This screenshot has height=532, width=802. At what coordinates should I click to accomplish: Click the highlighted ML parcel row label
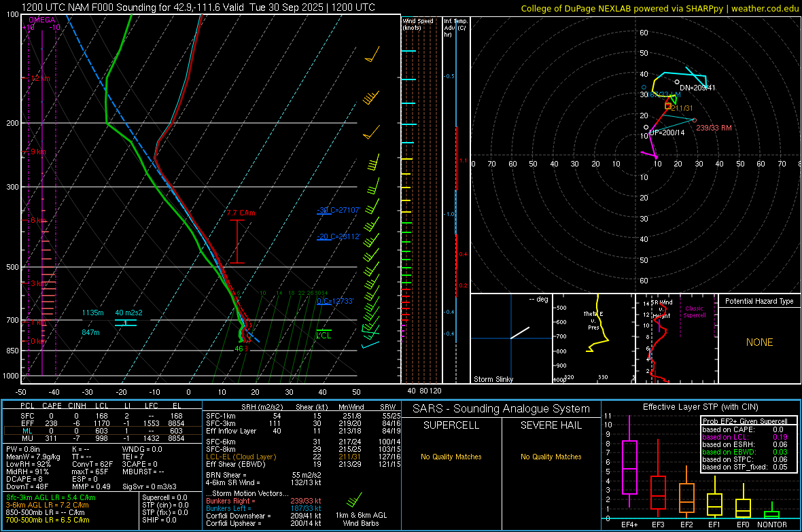pyautogui.click(x=27, y=431)
